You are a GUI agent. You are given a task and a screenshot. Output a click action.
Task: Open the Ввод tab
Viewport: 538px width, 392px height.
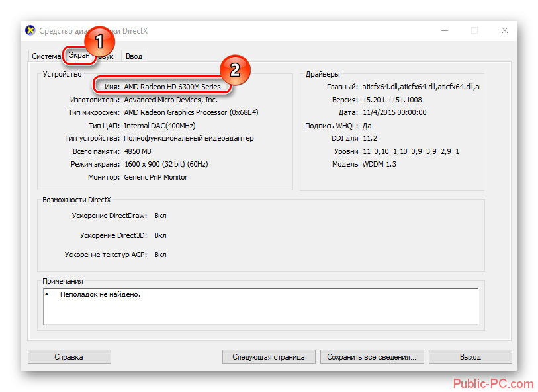pyautogui.click(x=134, y=56)
